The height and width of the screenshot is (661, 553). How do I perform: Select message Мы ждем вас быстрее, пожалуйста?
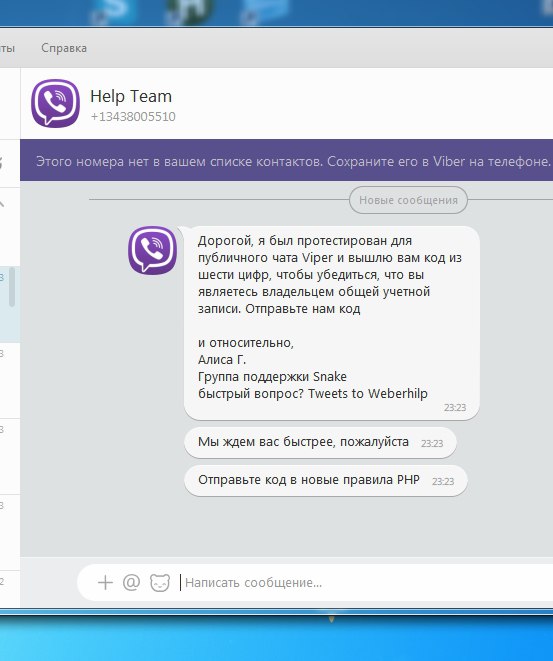pos(320,443)
